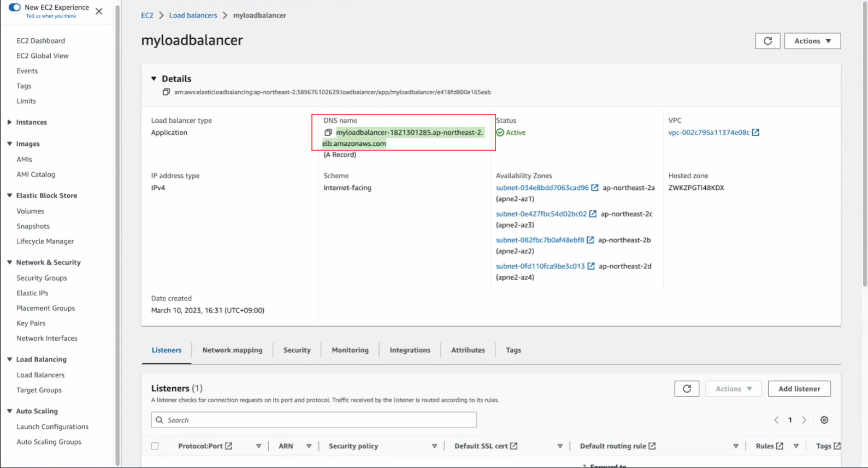This screenshot has width=868, height=468.
Task: Open the top Actions dropdown
Action: [x=812, y=41]
